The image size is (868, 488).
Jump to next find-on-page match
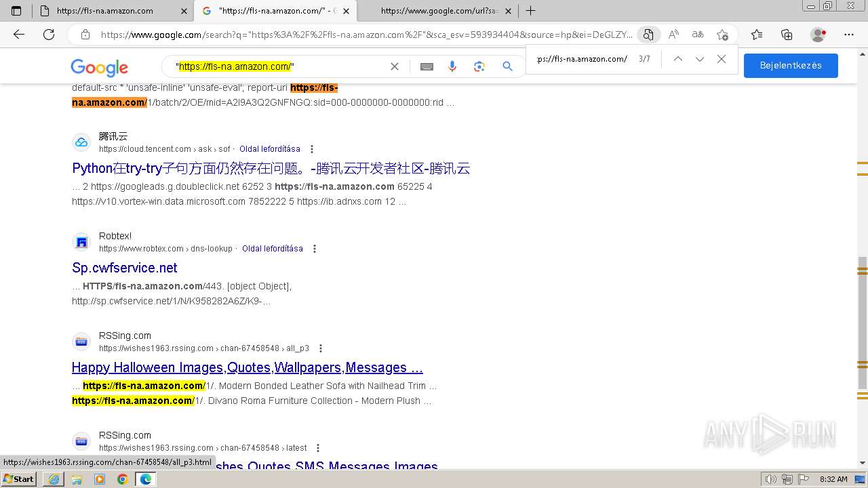click(700, 59)
